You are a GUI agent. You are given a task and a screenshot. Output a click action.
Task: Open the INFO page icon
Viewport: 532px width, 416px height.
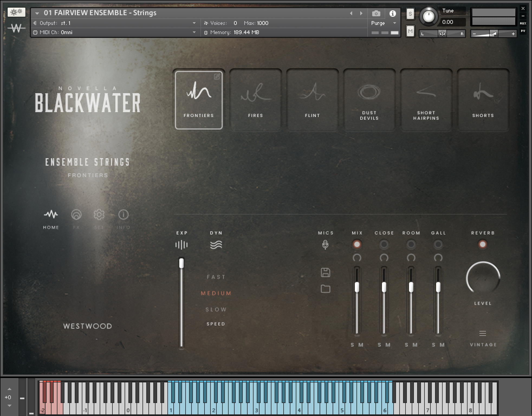tap(124, 214)
